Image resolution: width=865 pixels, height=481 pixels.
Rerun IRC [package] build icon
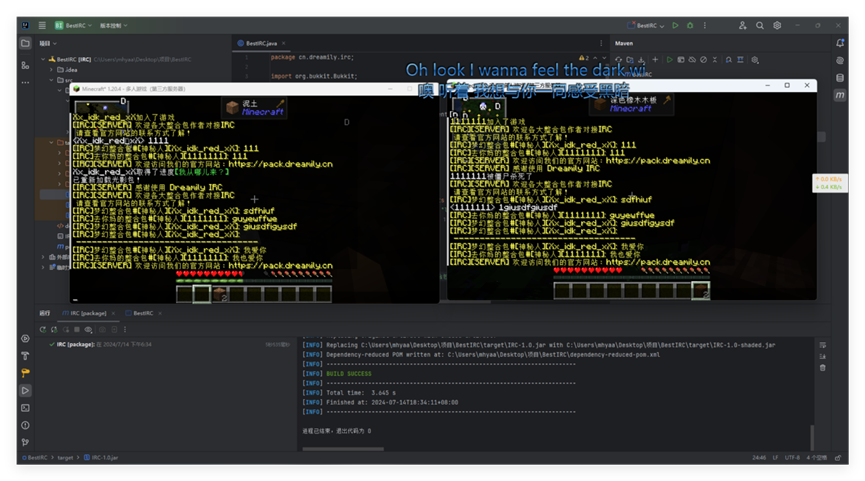[x=42, y=329]
